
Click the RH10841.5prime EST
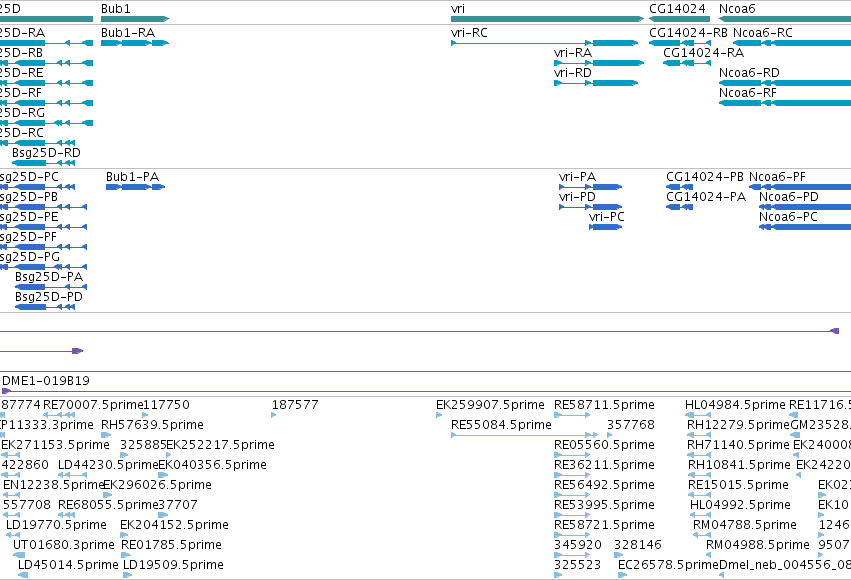click(x=699, y=475)
